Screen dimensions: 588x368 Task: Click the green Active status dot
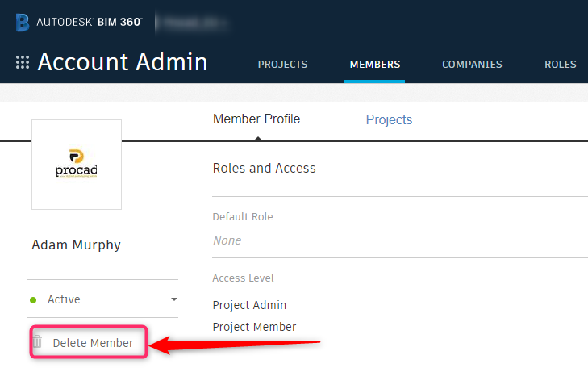(x=33, y=300)
